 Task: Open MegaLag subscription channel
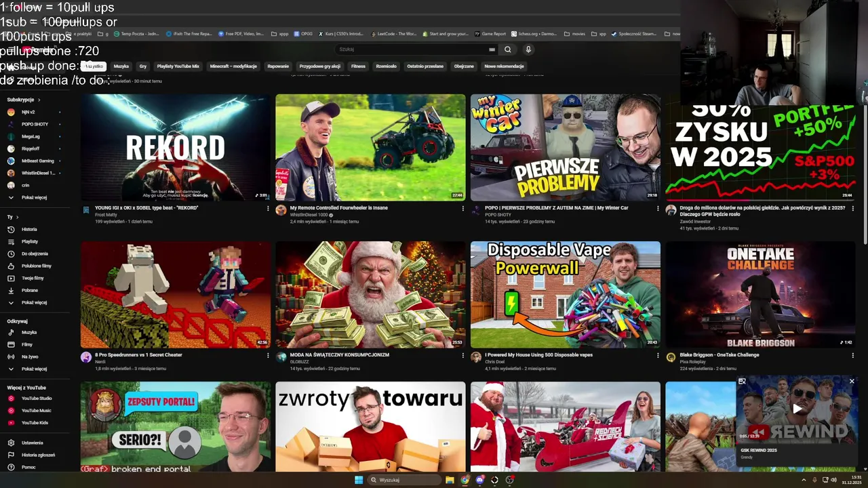pyautogui.click(x=31, y=136)
